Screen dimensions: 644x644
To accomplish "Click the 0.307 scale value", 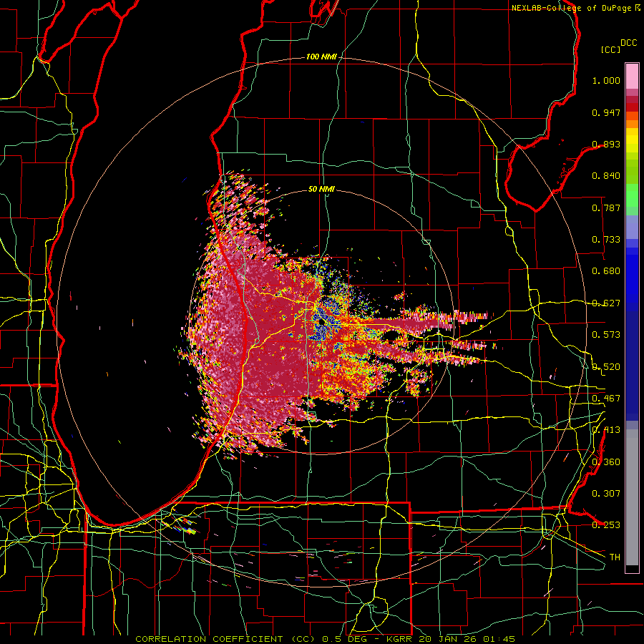I will click(606, 494).
